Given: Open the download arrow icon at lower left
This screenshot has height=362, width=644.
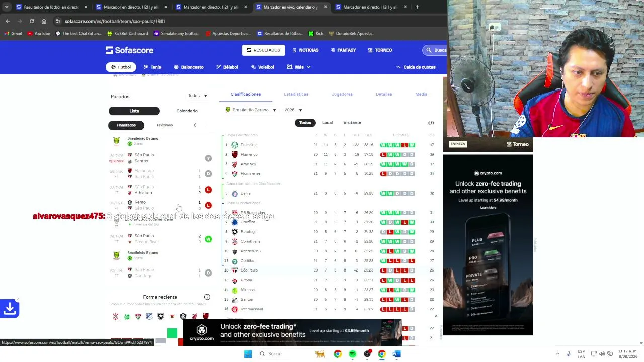Looking at the screenshot, I should click(x=10, y=308).
